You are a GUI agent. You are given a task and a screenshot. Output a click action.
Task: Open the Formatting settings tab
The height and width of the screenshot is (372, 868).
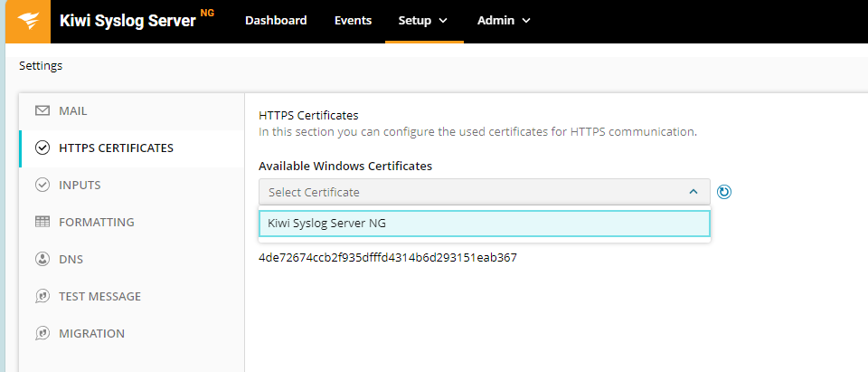(x=132, y=222)
